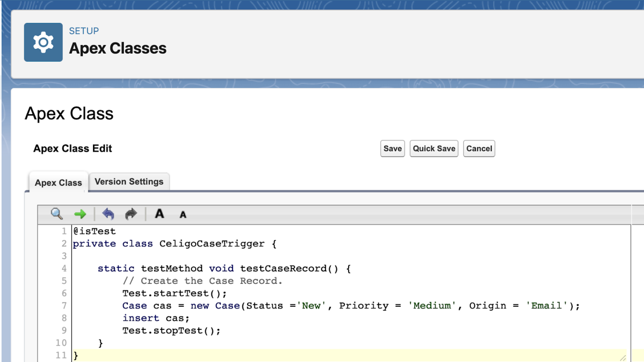Redo an edit using the redo arrow icon

pyautogui.click(x=131, y=214)
